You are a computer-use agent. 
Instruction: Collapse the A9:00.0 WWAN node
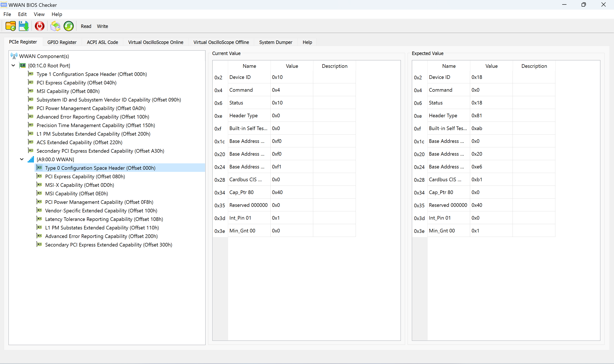click(22, 160)
